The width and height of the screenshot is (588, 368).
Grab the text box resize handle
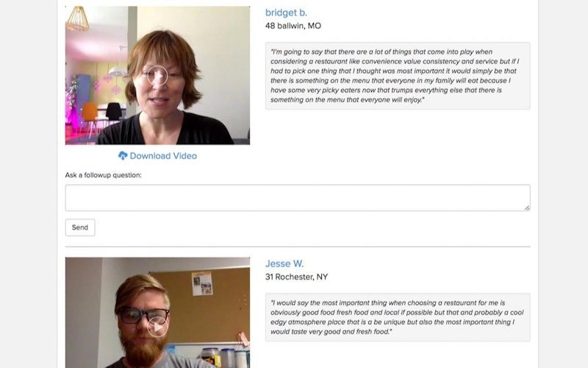pos(527,208)
